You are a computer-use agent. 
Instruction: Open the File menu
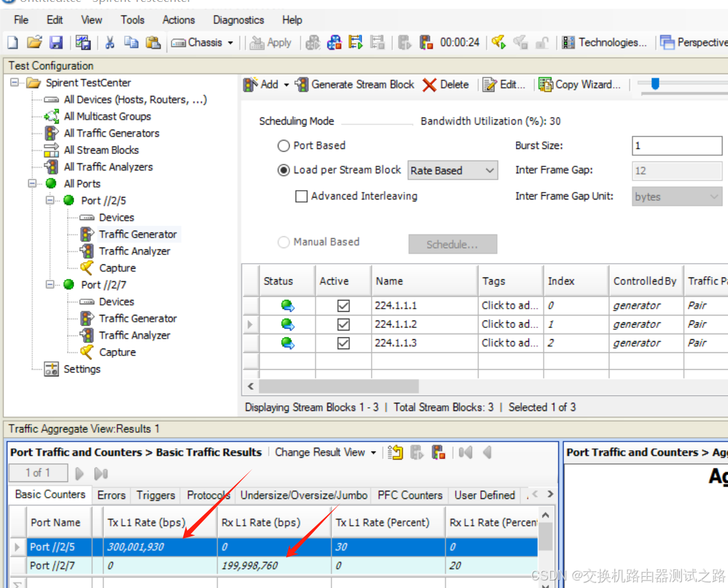21,20
